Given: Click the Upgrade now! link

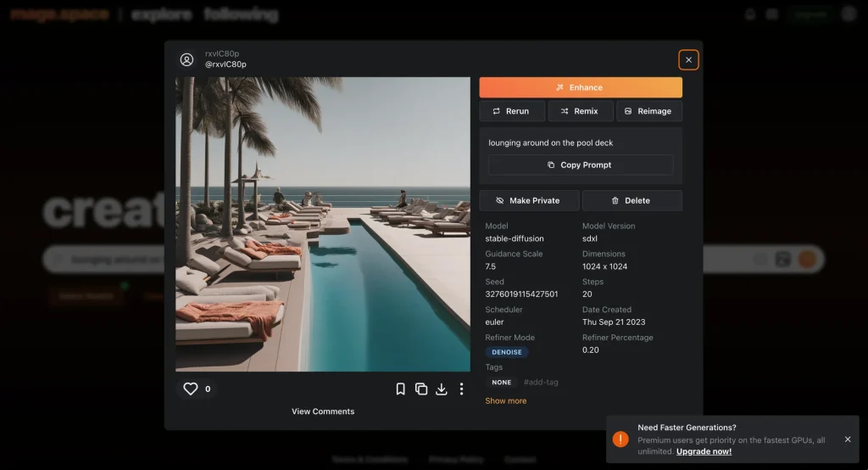Looking at the screenshot, I should click(704, 451).
